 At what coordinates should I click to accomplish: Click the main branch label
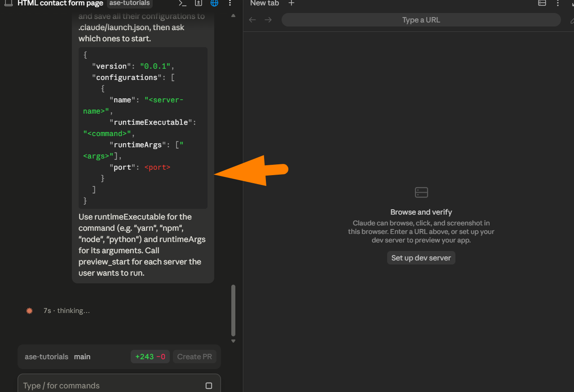82,357
